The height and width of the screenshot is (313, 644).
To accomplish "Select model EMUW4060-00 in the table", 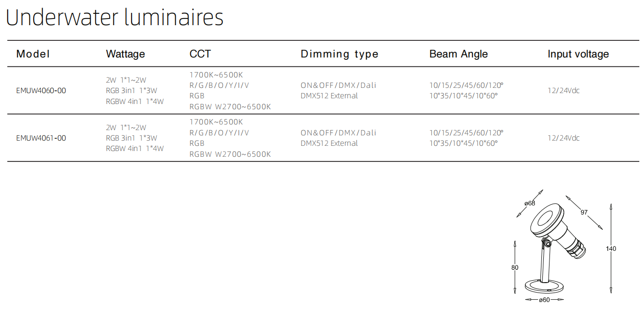I will point(41,91).
